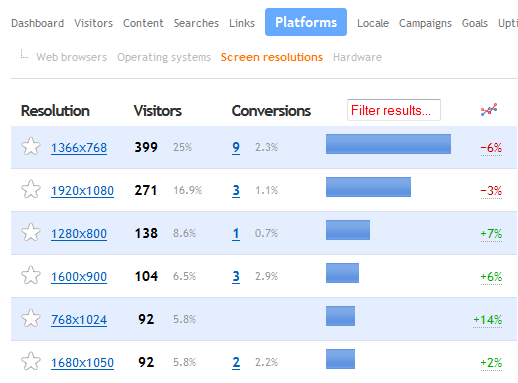Go to the Campaigns tab
The height and width of the screenshot is (383, 518).
click(x=425, y=23)
